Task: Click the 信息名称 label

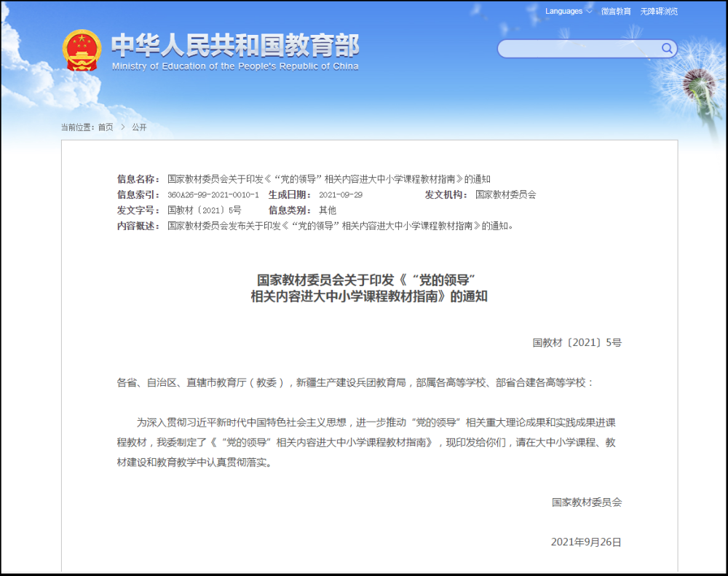Action: [x=138, y=179]
